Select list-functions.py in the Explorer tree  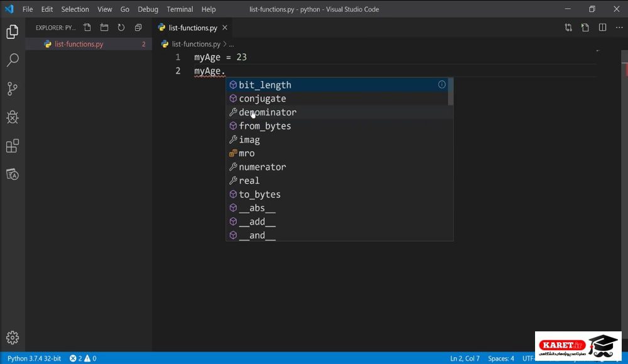[89, 44]
